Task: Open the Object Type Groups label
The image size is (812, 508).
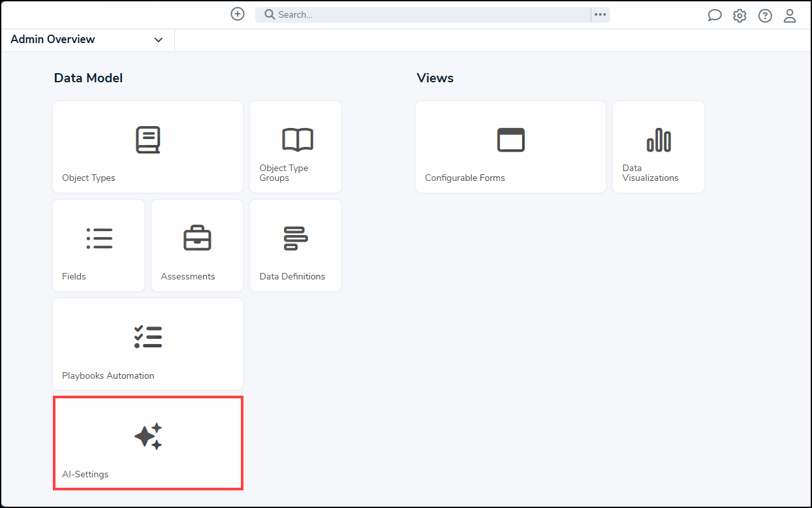Action: [284, 173]
